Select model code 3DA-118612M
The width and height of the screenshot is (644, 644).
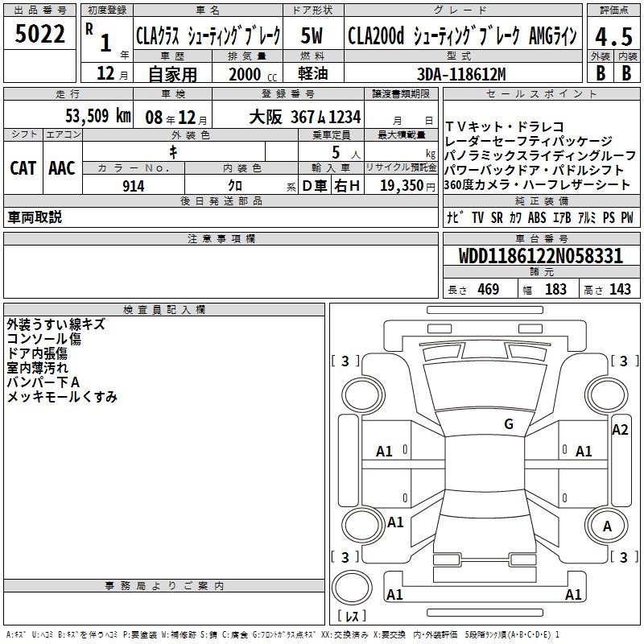[x=461, y=74]
